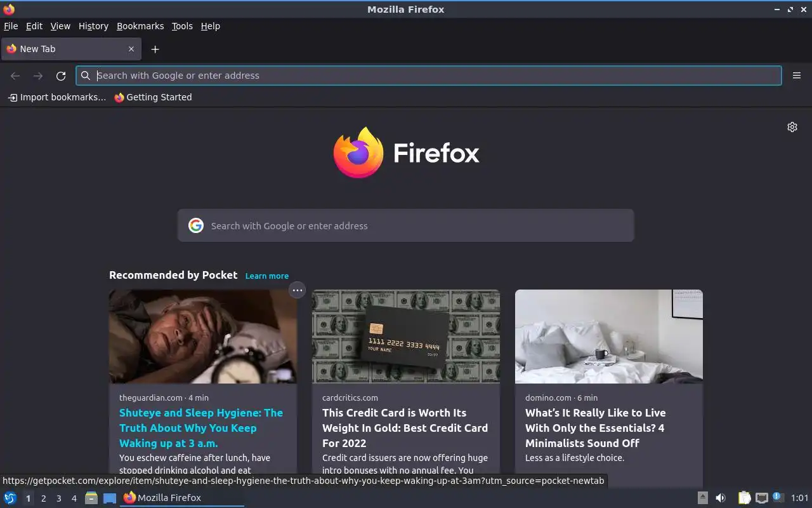Open the clipboard manager tray icon
The image size is (812, 508).
tap(744, 498)
